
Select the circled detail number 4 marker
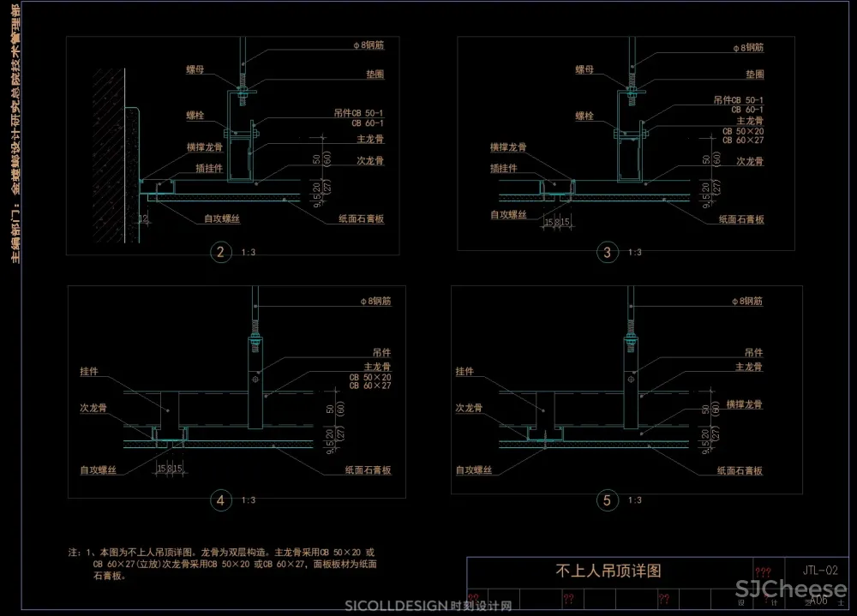pyautogui.click(x=221, y=500)
